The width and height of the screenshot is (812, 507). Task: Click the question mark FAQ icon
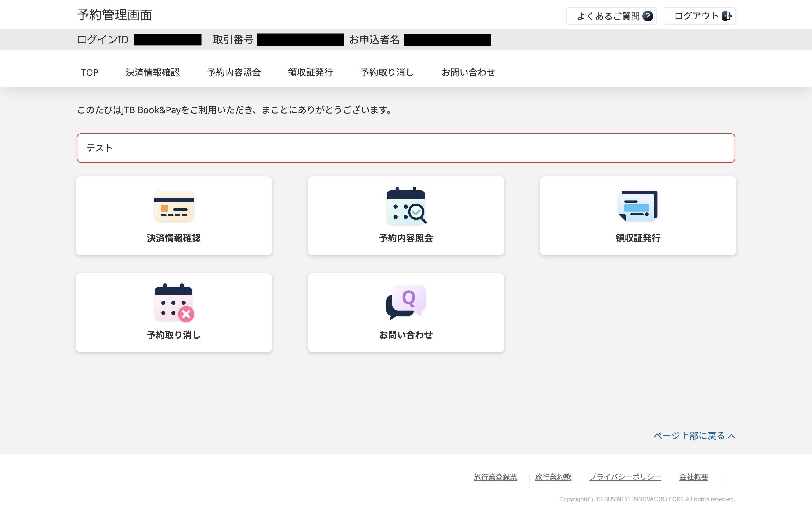coord(648,16)
